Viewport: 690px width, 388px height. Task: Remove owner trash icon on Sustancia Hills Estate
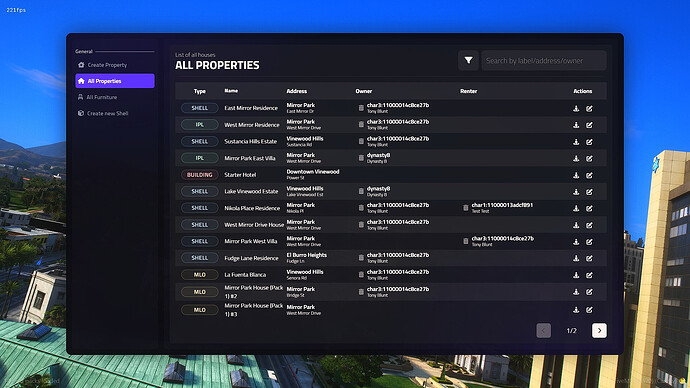[361, 141]
